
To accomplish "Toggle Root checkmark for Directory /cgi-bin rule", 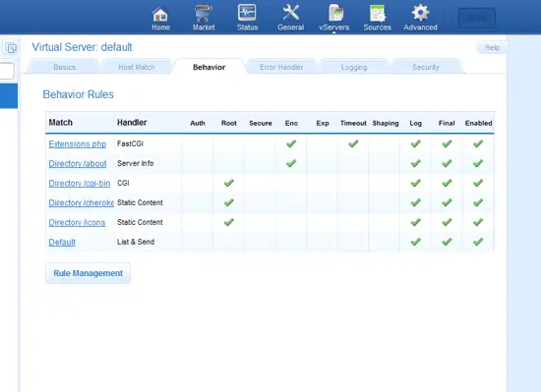I will [229, 183].
